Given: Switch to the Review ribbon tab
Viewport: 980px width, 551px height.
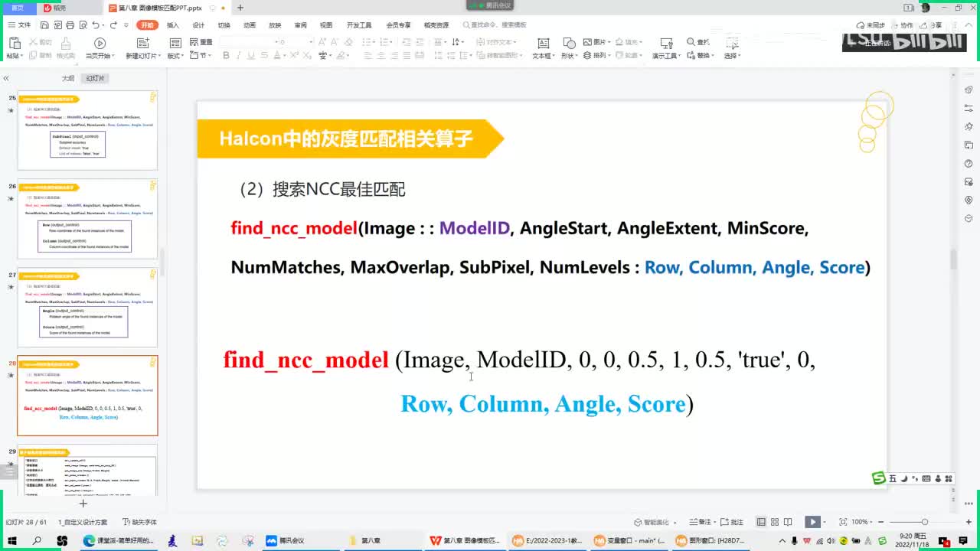Looking at the screenshot, I should pos(300,25).
